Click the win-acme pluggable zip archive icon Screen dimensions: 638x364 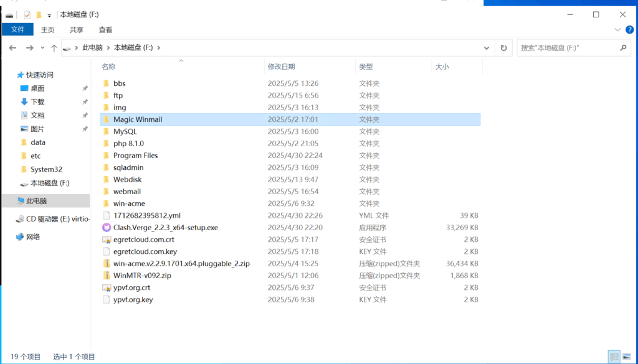point(106,264)
